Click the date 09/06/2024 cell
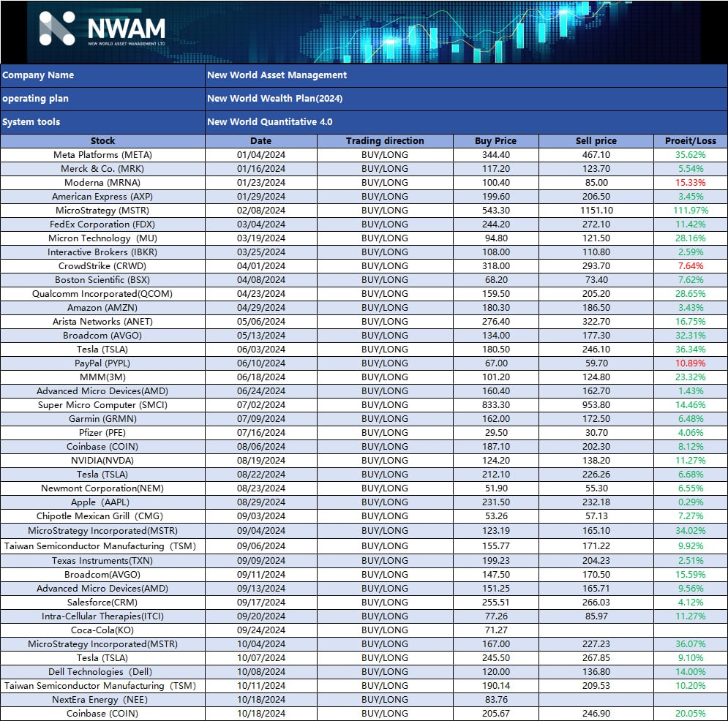 click(x=261, y=546)
